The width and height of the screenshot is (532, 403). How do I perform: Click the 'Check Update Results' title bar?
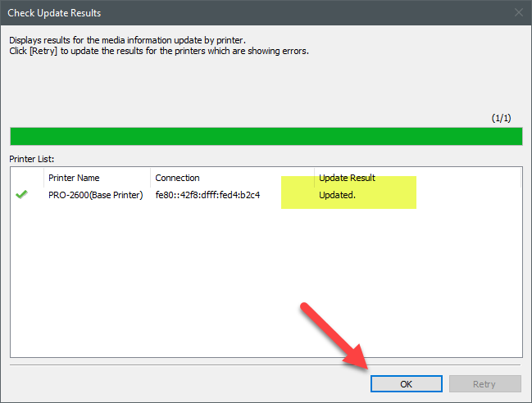tap(246, 12)
